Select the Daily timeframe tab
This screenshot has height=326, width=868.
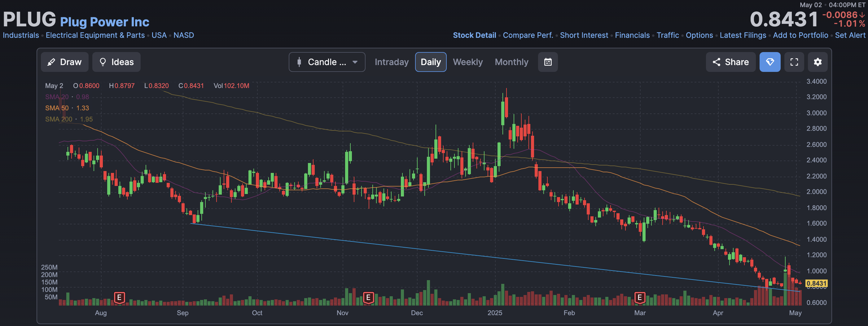pos(431,62)
